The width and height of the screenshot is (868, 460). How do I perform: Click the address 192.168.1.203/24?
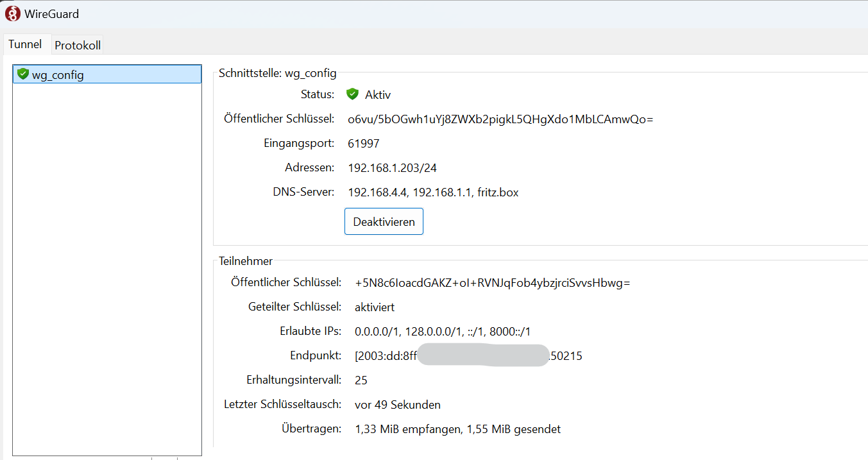click(393, 168)
